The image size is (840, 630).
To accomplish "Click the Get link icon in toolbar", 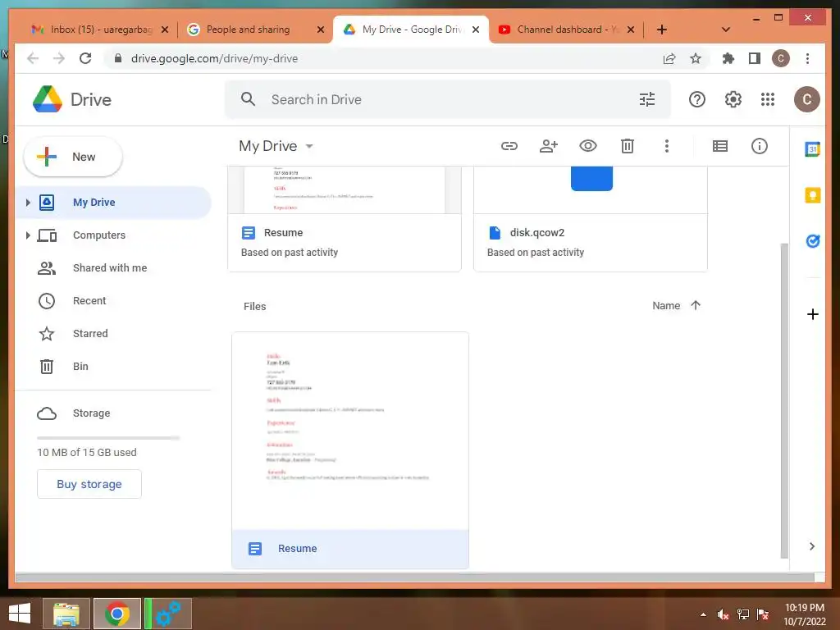I will [509, 146].
